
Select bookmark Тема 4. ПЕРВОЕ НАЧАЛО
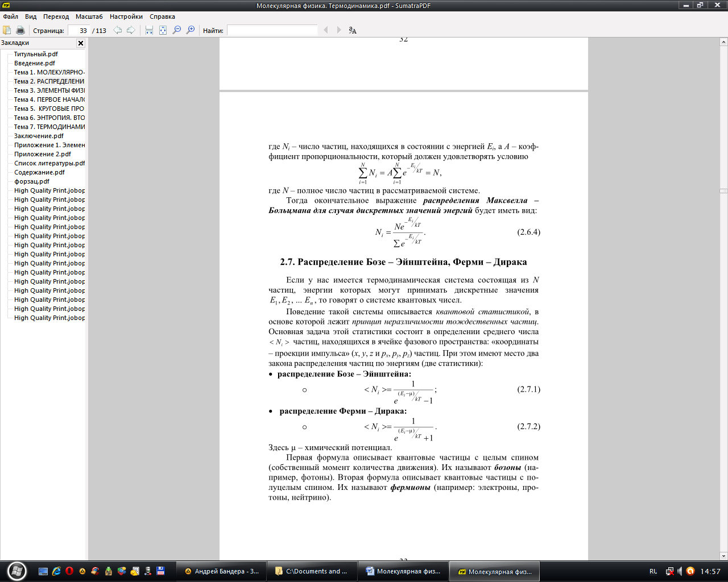49,99
